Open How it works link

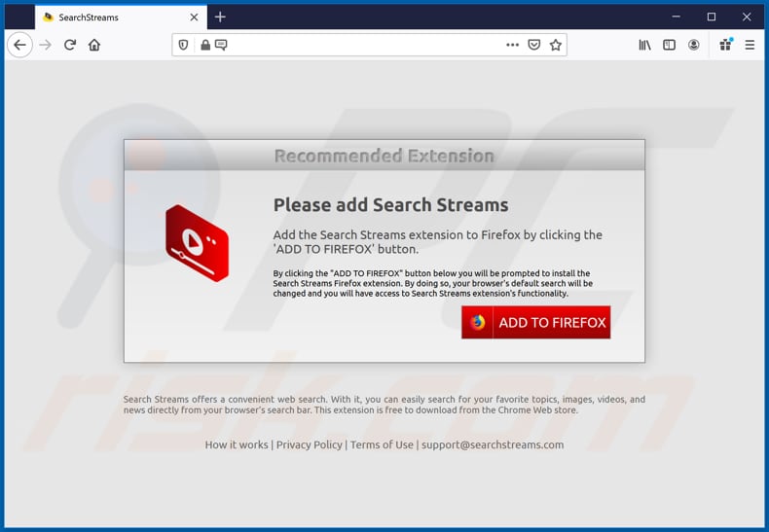click(237, 444)
